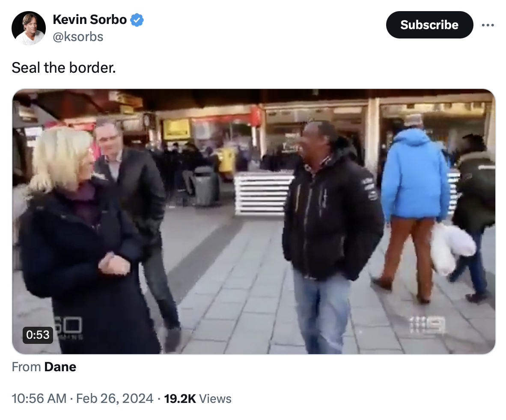506x420 pixels.
Task: Click the @ksorbs handle
Action: [x=78, y=37]
